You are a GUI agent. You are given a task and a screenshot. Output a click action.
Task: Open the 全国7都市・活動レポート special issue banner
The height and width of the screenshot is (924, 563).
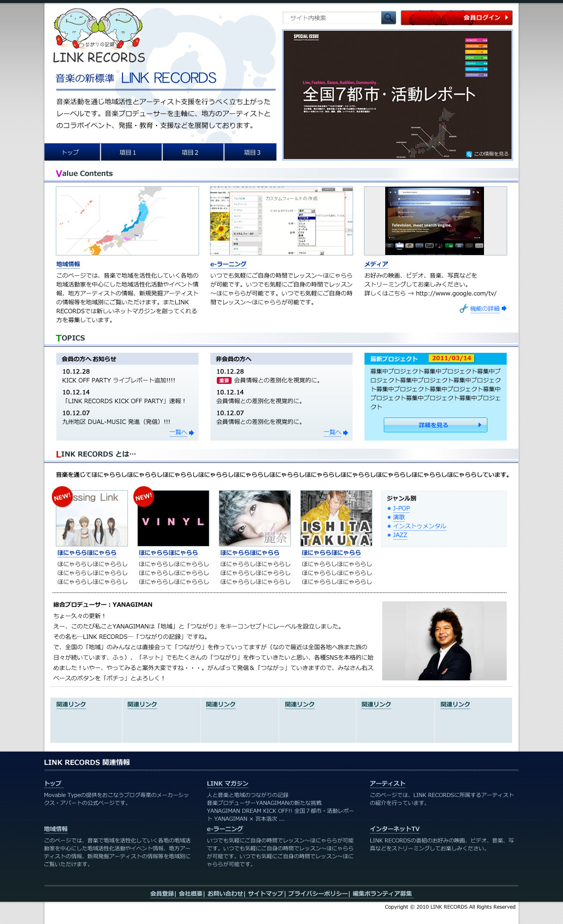click(398, 95)
